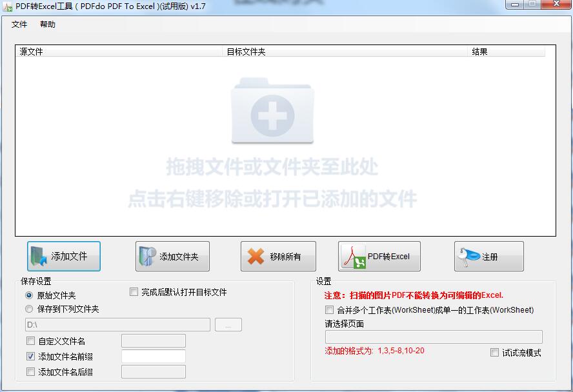The height and width of the screenshot is (392, 573).
Task: Click the app icon in title bar
Action: coord(7,6)
